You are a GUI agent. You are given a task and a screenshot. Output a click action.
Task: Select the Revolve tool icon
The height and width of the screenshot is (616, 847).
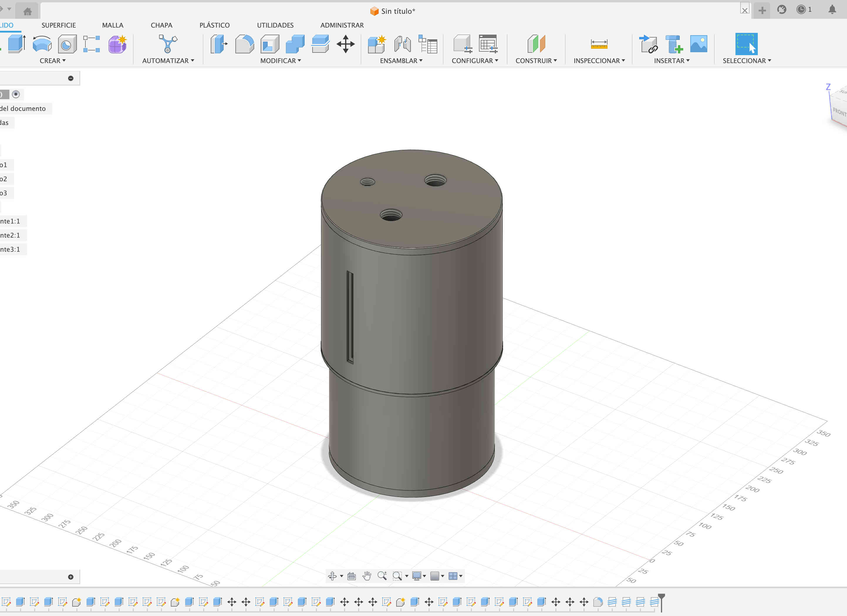click(42, 44)
